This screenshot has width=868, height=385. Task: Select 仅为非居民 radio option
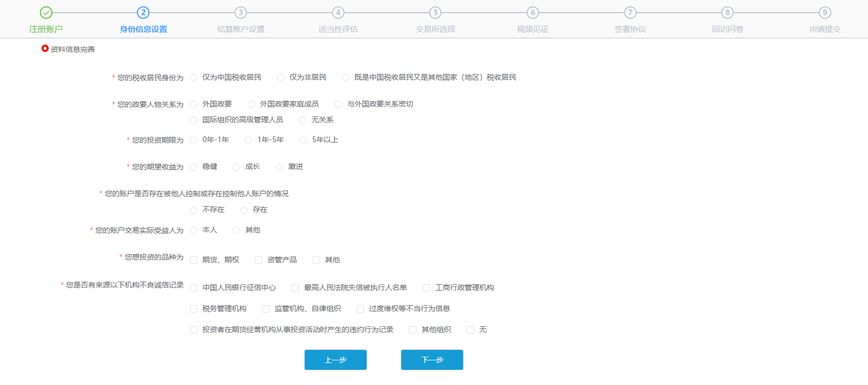pyautogui.click(x=281, y=78)
